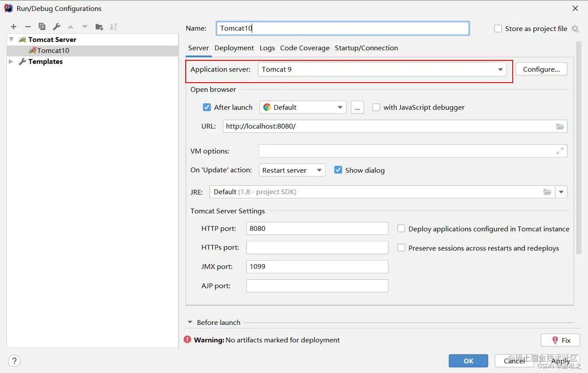Click the Tomcat10 configuration icon

point(32,50)
